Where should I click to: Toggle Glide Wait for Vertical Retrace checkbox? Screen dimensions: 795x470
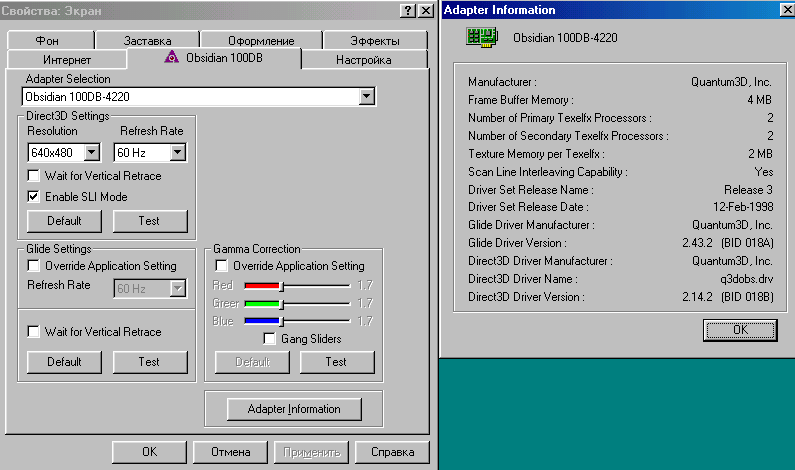pos(33,332)
